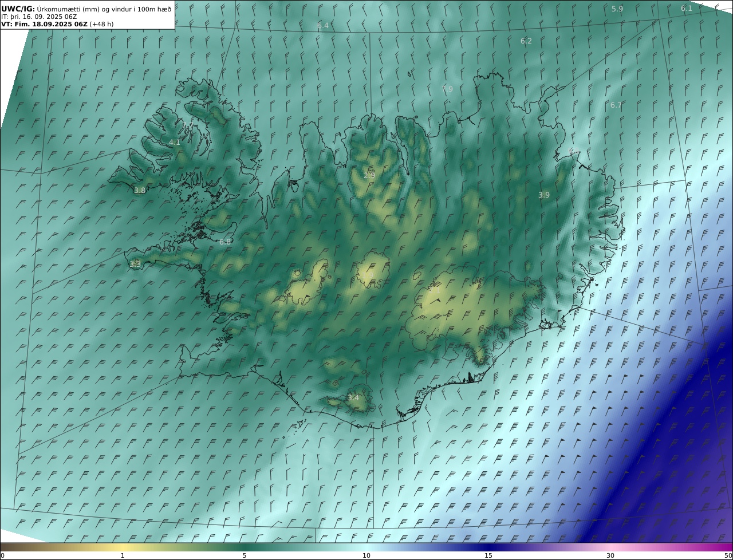Select the 'VT: Fim. 18.09.2025 06Z (+48 h)' line
733x560 pixels.
tap(57, 24)
